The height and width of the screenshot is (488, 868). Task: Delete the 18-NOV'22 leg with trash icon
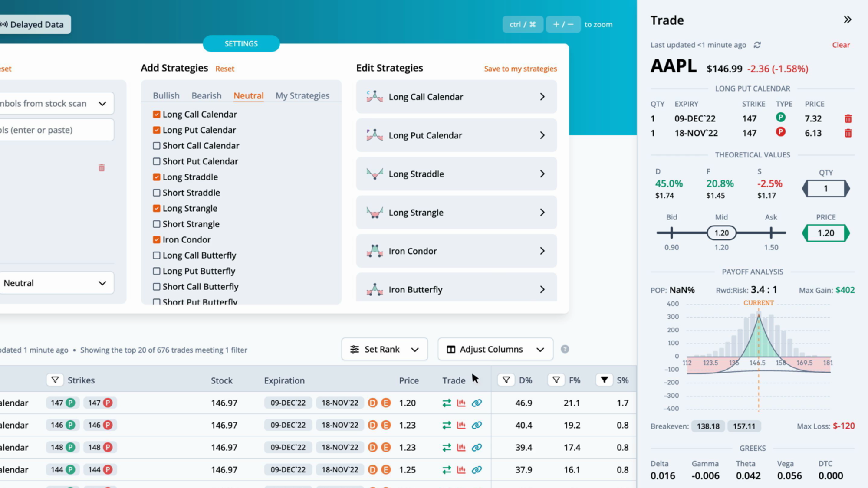[848, 133]
